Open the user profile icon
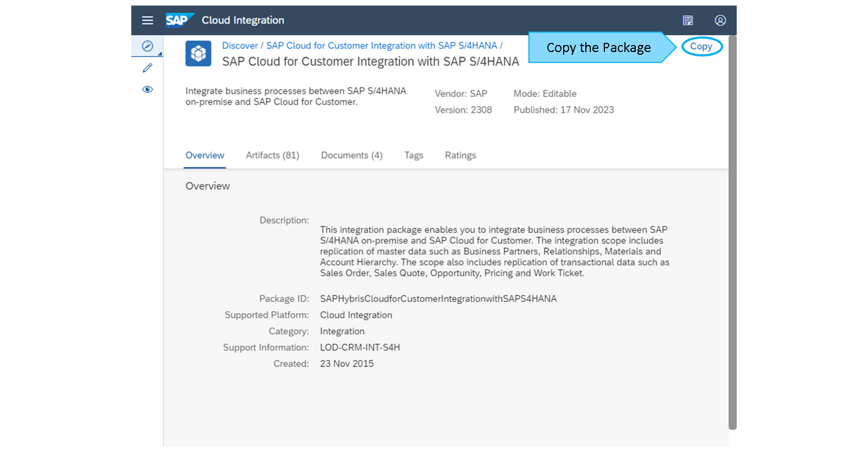The width and height of the screenshot is (868, 452). [x=720, y=21]
